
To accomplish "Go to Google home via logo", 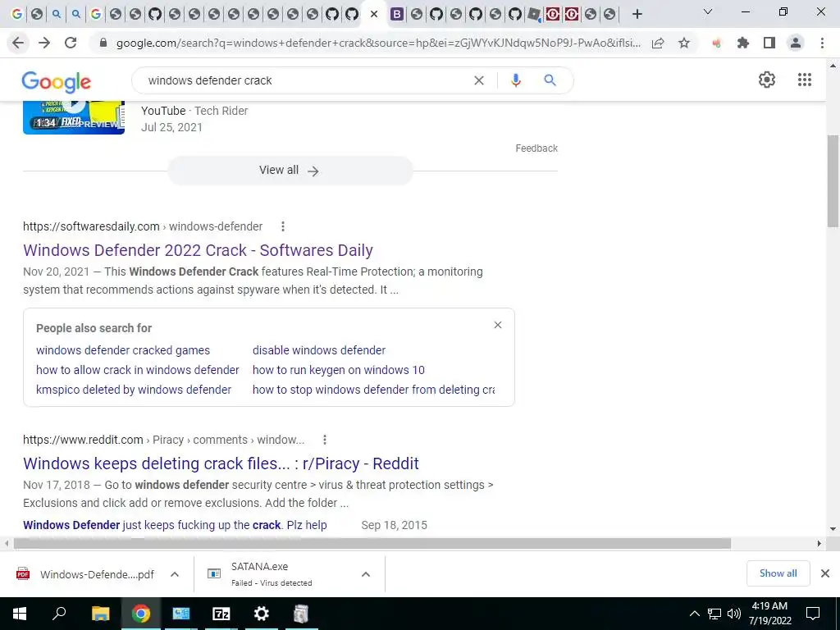I will 57,82.
